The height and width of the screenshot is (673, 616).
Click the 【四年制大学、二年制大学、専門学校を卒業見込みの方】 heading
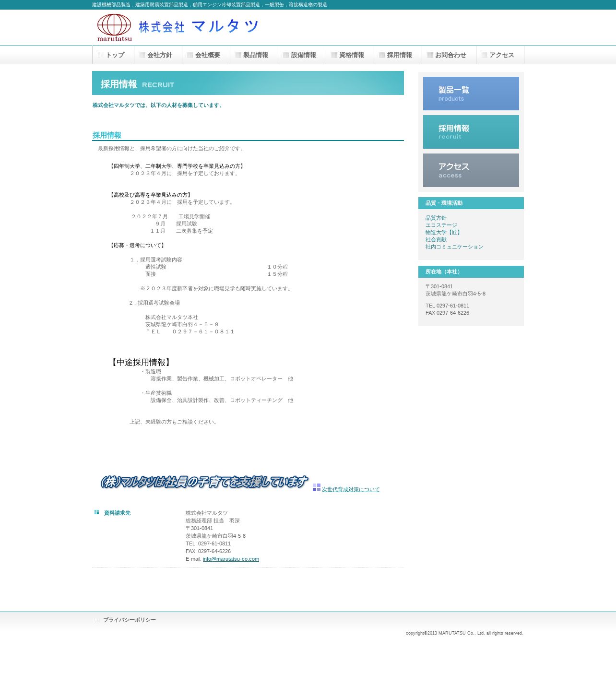[178, 166]
